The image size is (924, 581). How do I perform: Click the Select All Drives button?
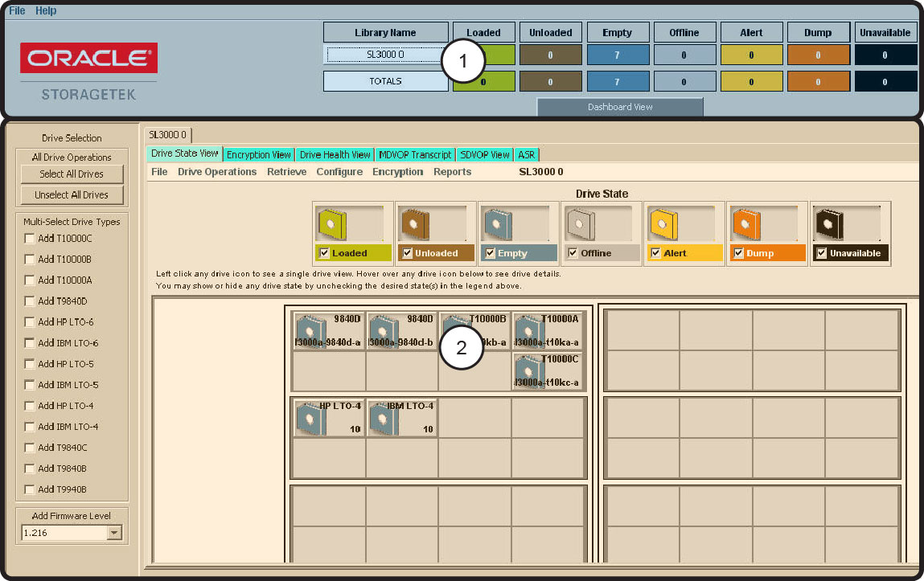coord(72,174)
